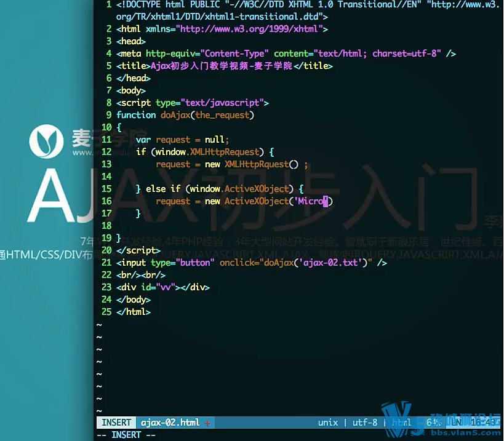Click the '-- INSERT --' command line text
Viewport: 504px width, 441px height.
point(126,435)
